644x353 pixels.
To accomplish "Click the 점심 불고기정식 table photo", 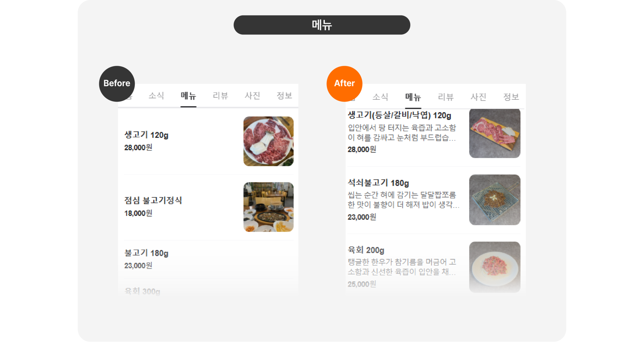I will [x=268, y=207].
